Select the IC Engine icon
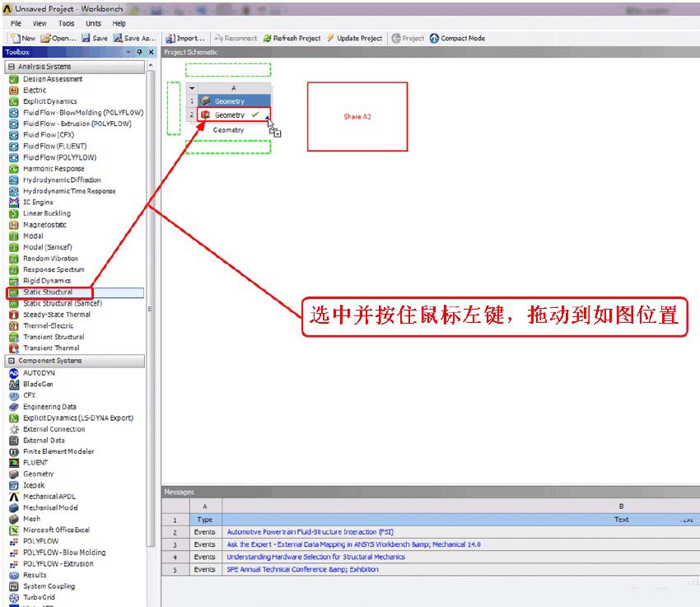700x607 pixels. (x=14, y=202)
